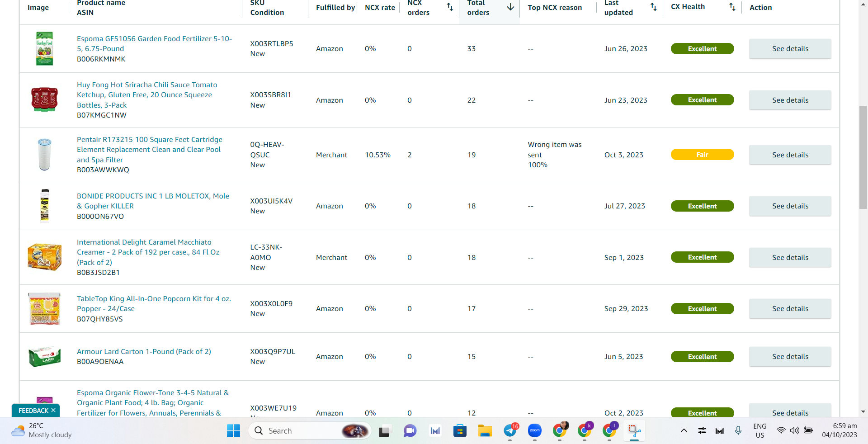
Task: Open the Teams chat taskbar icon
Action: click(410, 431)
